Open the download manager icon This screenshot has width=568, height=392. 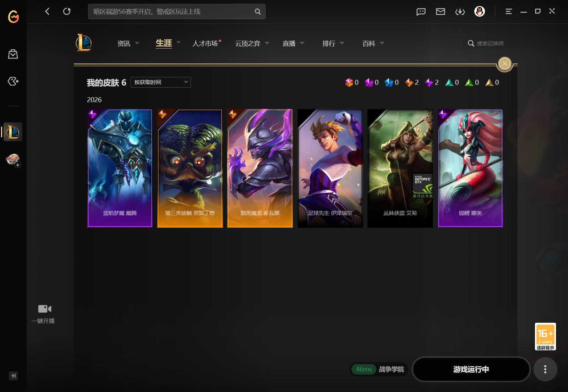460,12
